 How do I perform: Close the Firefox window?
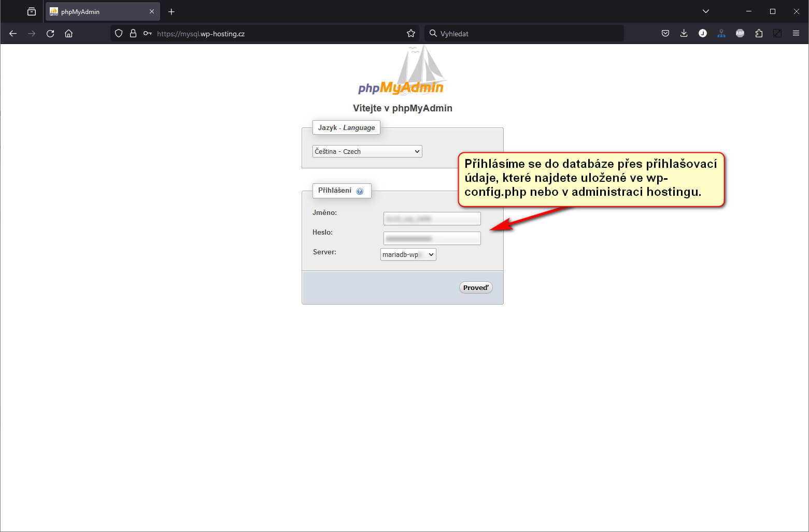tap(797, 11)
